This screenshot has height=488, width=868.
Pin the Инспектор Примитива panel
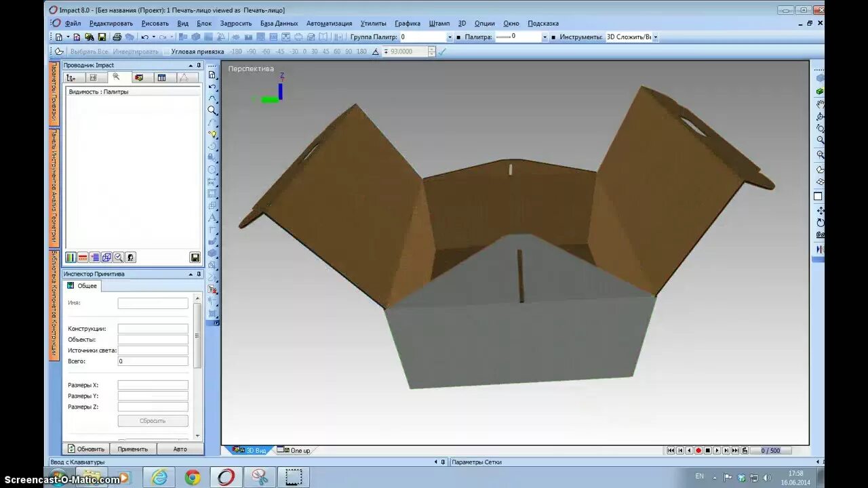(x=199, y=274)
